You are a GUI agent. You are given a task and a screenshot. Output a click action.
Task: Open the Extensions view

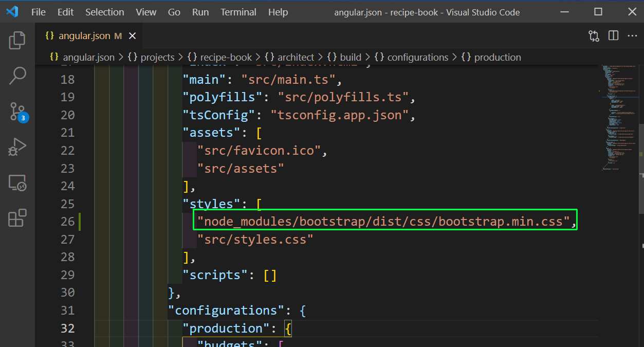[17, 218]
